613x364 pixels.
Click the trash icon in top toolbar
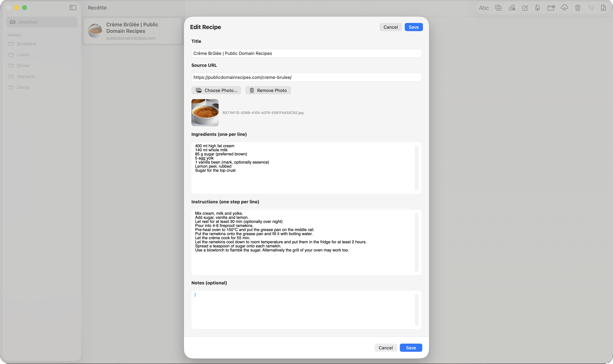tap(577, 8)
